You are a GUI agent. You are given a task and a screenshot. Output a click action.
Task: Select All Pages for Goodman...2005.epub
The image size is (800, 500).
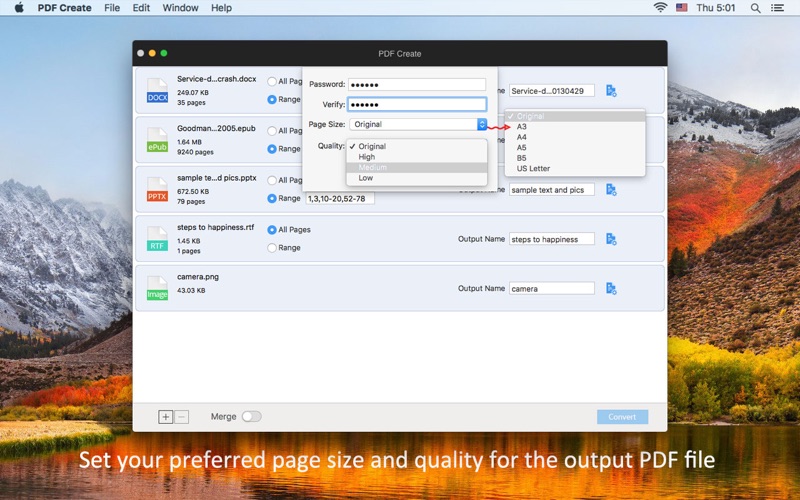272,131
